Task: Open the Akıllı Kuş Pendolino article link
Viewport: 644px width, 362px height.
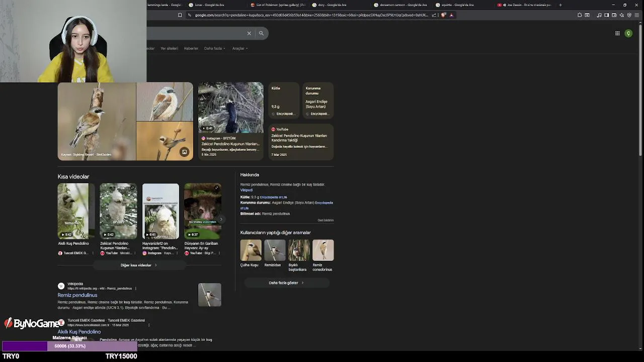Action: click(x=79, y=332)
